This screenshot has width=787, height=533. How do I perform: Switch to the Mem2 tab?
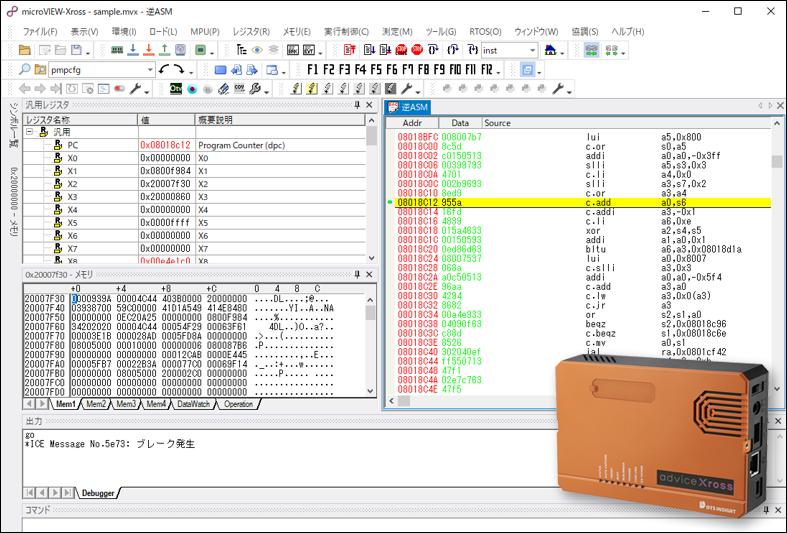point(96,404)
